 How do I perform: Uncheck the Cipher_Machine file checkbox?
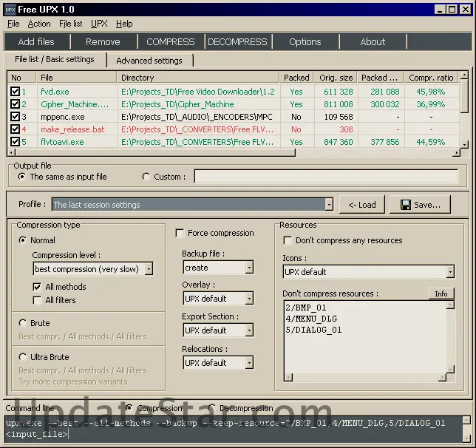(15, 104)
